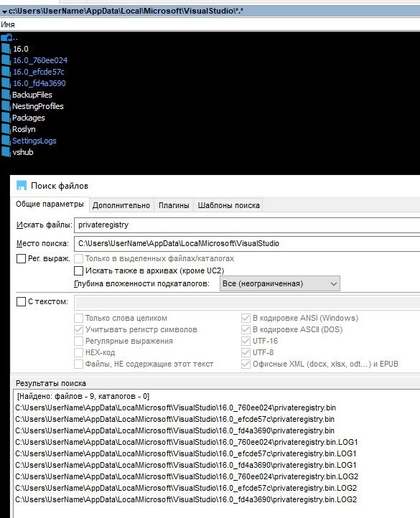Click the Учитывать регистр символов checkbox
The image size is (420, 518).
pos(78,330)
